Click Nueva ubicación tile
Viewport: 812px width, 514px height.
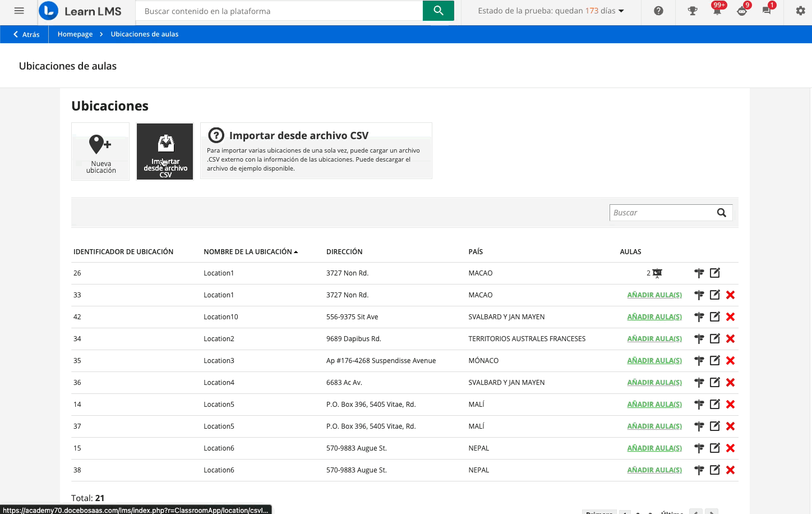point(100,152)
